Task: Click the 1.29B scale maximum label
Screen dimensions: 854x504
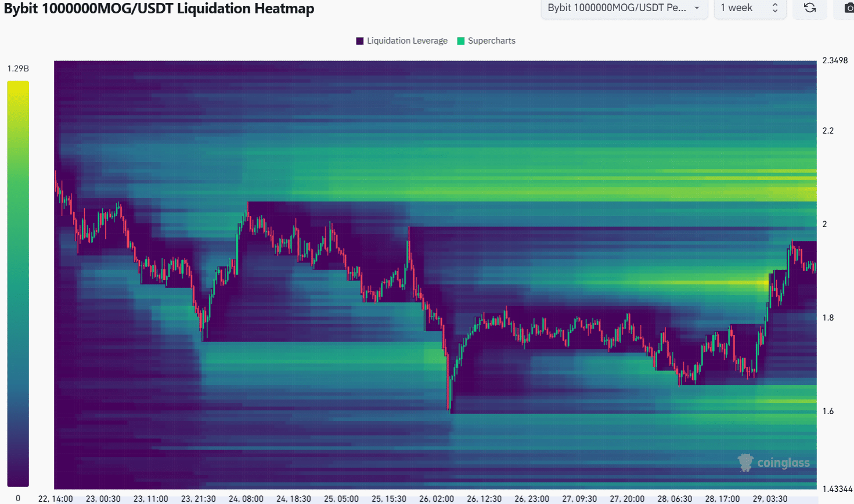Action: [18, 69]
